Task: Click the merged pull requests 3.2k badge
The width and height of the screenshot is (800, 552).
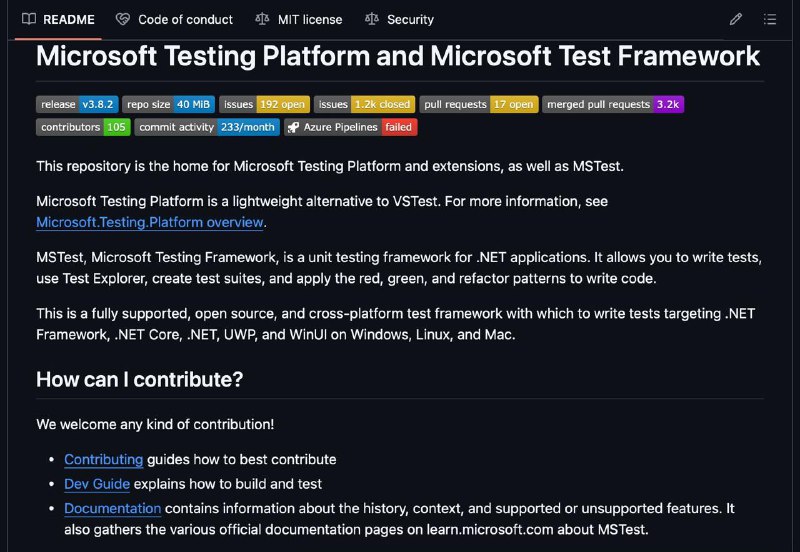Action: [x=613, y=105]
